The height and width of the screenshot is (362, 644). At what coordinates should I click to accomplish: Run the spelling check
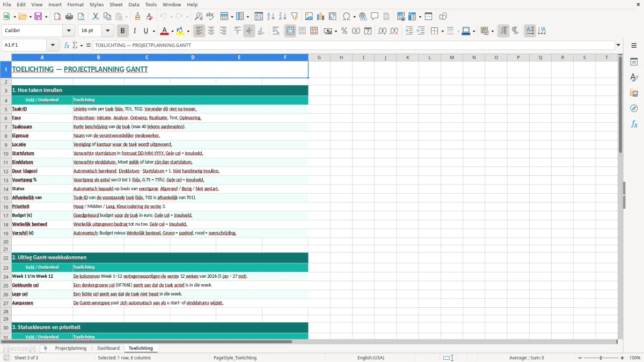click(x=210, y=17)
